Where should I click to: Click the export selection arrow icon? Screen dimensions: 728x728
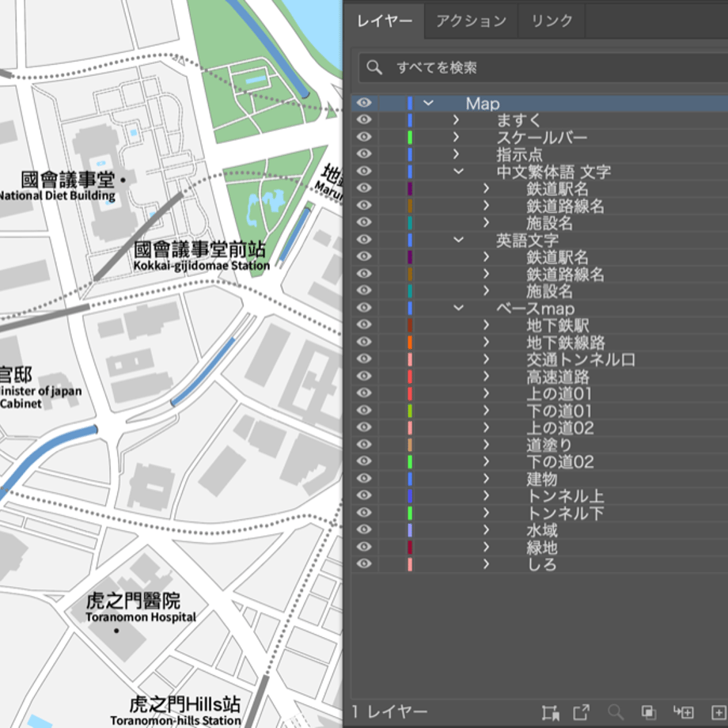pos(581,711)
